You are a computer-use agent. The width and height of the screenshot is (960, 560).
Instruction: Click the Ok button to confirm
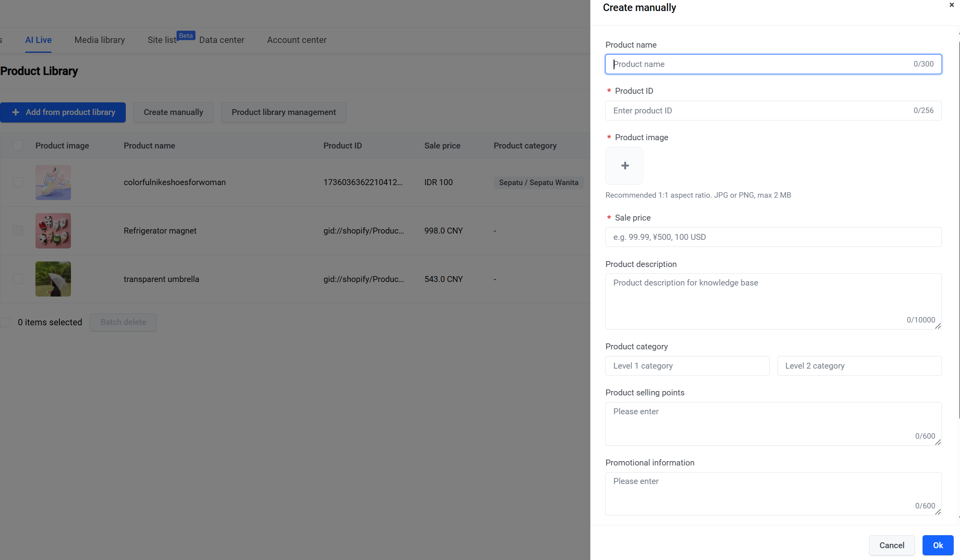coord(938,545)
